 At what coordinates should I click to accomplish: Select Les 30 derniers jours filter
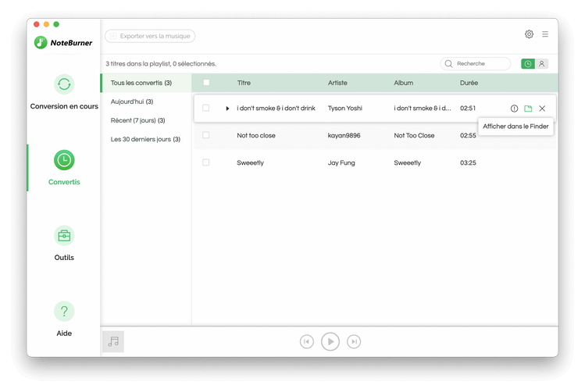[x=146, y=140]
